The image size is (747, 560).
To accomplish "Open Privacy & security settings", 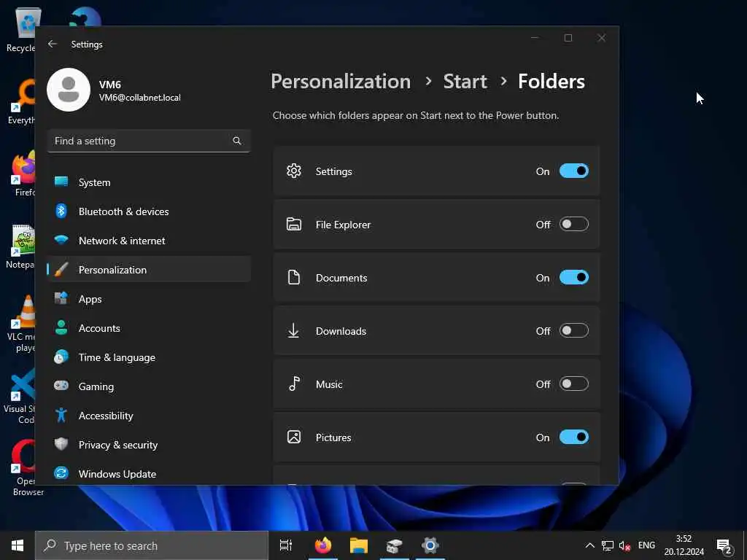I will tap(149, 445).
